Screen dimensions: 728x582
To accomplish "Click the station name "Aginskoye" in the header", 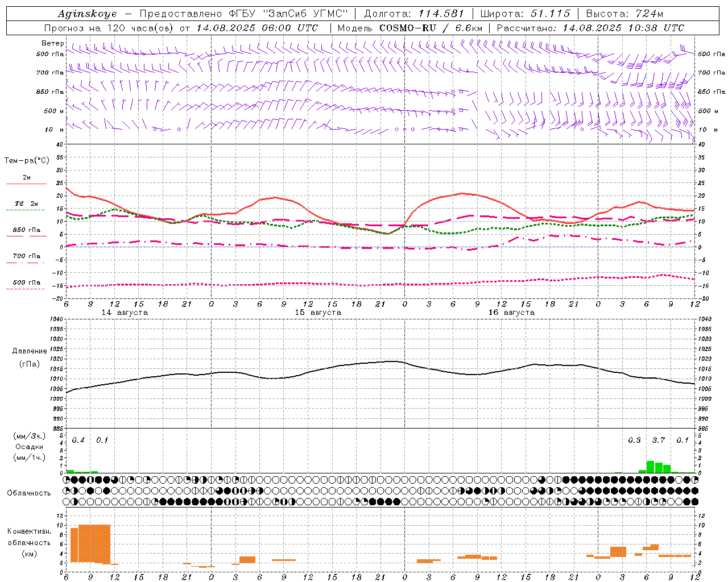I will 88,14.
